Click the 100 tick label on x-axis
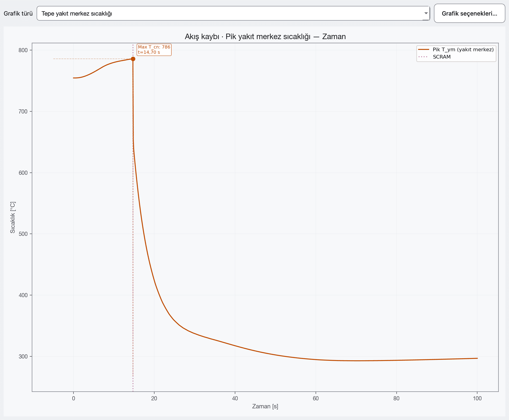This screenshot has width=509, height=420. click(x=477, y=398)
